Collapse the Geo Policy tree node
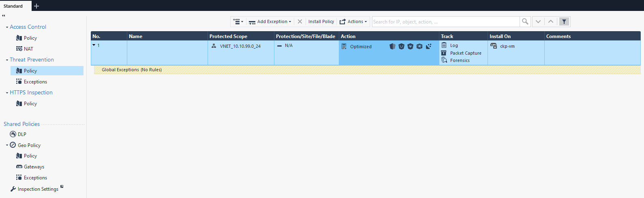 pos(7,145)
